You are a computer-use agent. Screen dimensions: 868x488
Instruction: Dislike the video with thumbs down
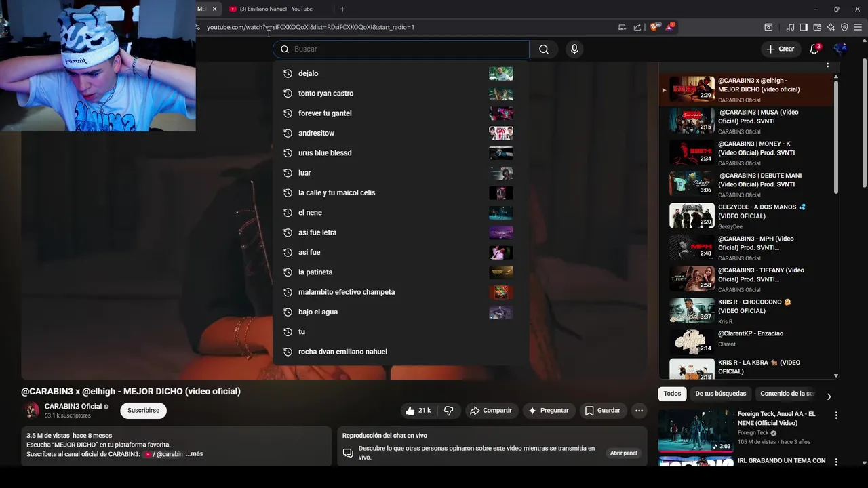448,411
